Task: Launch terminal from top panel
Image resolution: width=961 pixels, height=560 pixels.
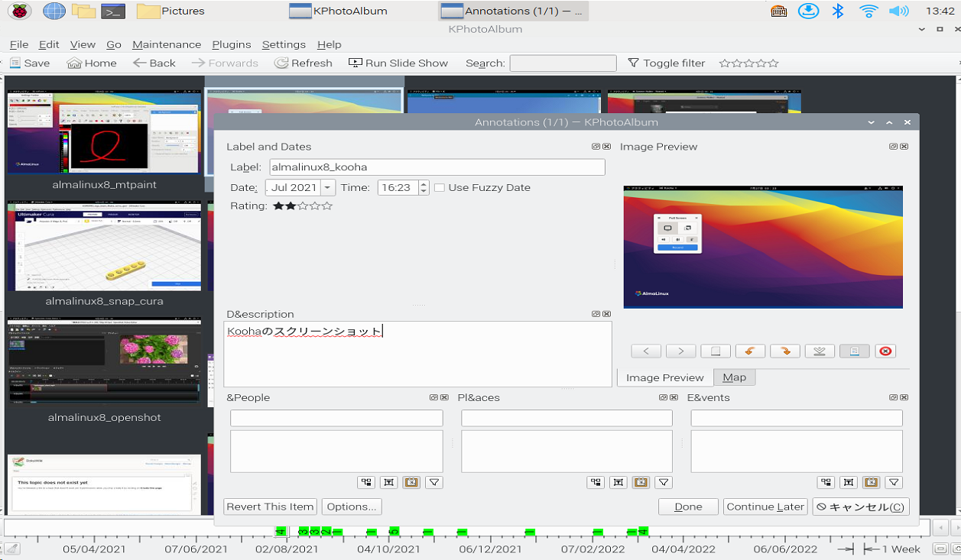Action: (113, 11)
